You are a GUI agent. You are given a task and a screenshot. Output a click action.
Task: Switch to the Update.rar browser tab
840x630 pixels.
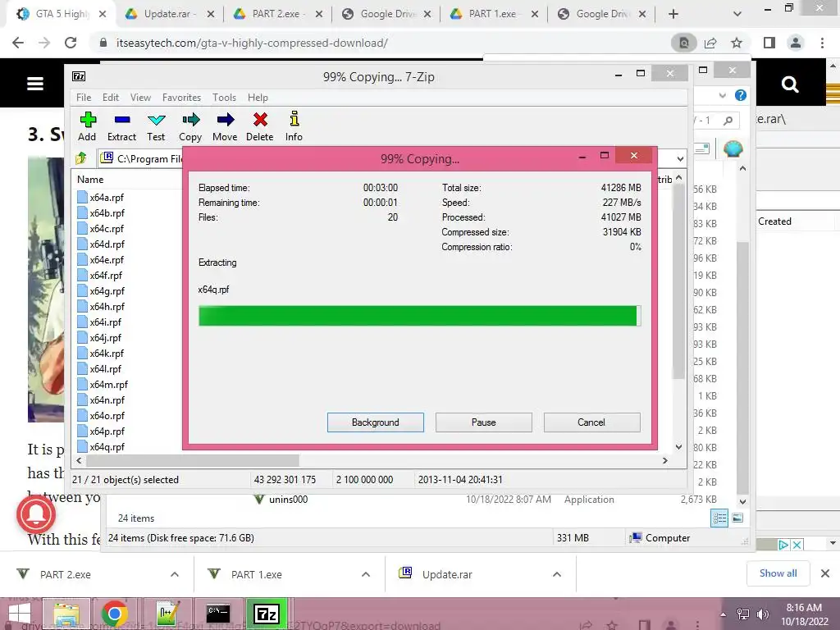169,15
